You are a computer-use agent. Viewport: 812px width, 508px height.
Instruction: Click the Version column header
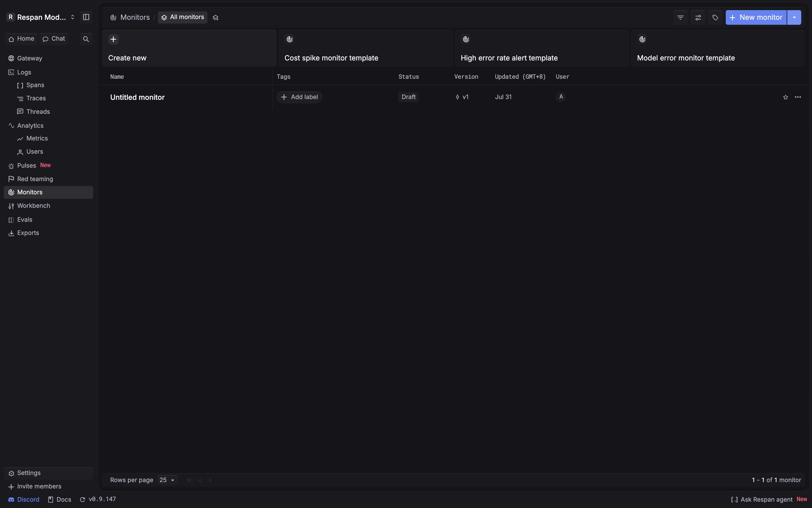tap(466, 77)
